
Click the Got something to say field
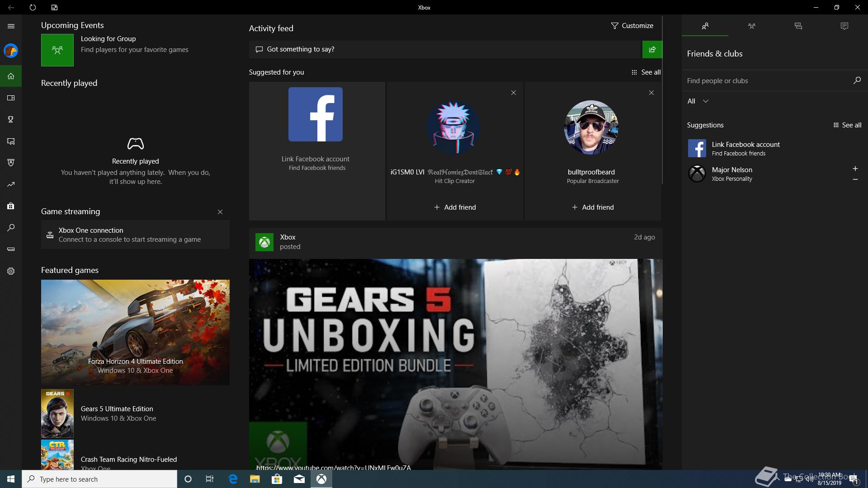(x=445, y=49)
